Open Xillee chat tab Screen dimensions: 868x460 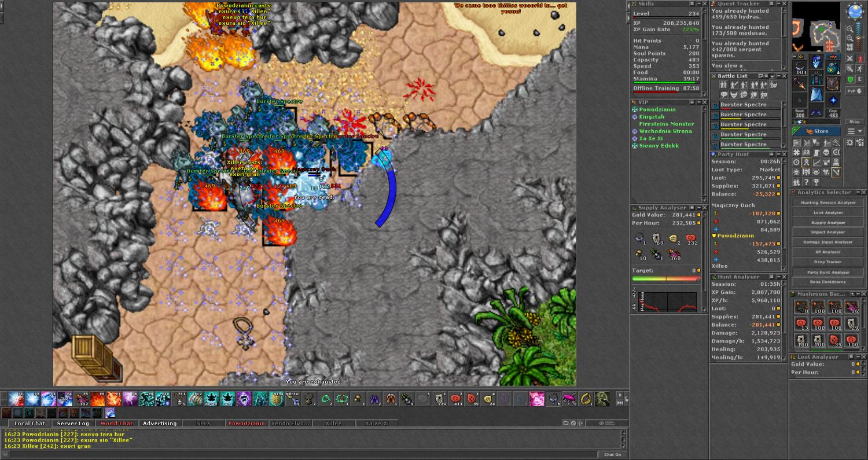pyautogui.click(x=333, y=424)
